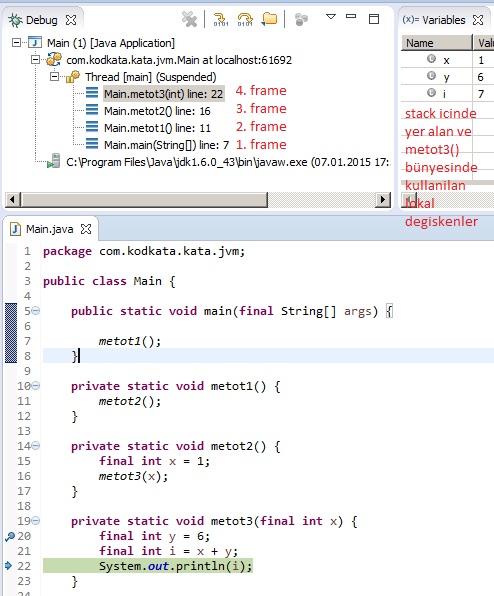
Task: Collapse the metot2 fold marker at line 14
Action: pos(35,445)
